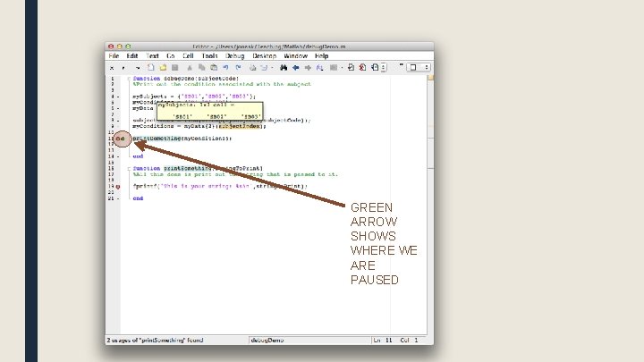Image resolution: width=644 pixels, height=362 pixels.
Task: Click the New File icon in toolbar
Action: pyautogui.click(x=151, y=67)
